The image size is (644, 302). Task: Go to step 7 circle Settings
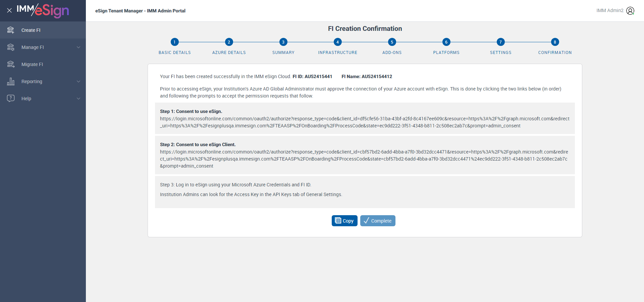(x=500, y=42)
